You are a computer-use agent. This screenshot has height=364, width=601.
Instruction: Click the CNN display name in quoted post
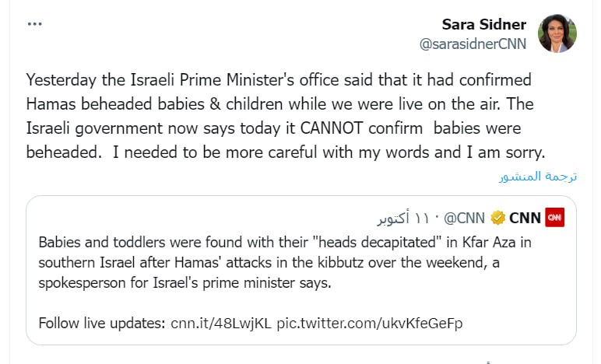pos(525,216)
